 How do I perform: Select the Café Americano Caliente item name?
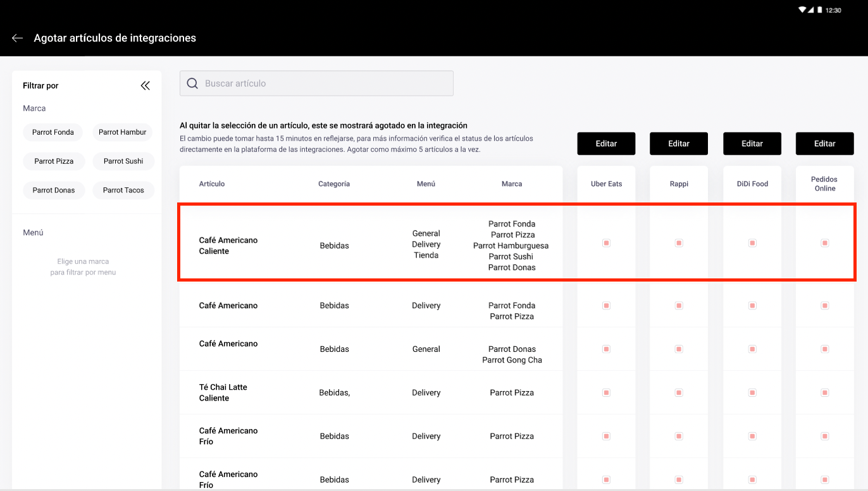pos(228,245)
